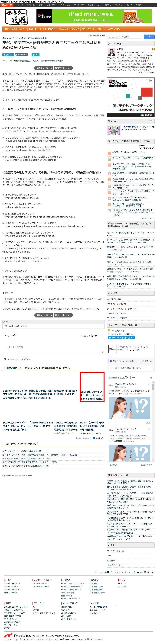Open リサーチデータ tab in orange nav
This screenshot has width=157, height=644.
[88, 29]
